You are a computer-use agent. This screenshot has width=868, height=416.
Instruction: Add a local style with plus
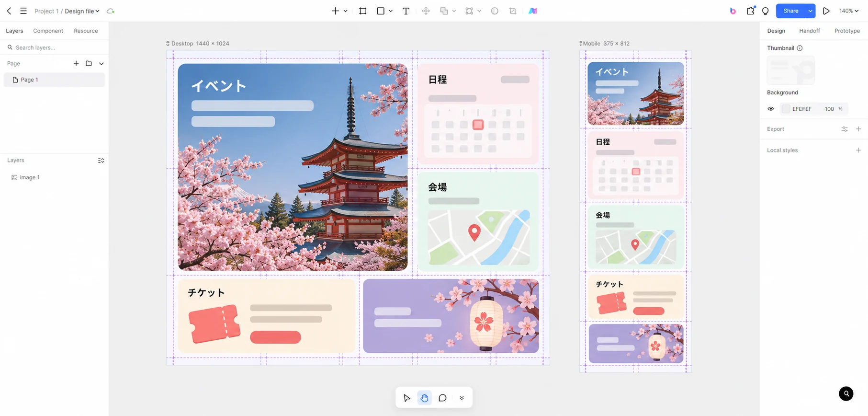(858, 150)
